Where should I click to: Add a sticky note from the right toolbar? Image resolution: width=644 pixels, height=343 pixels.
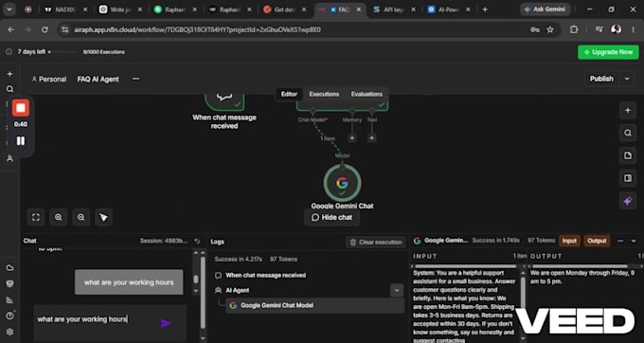click(x=628, y=155)
